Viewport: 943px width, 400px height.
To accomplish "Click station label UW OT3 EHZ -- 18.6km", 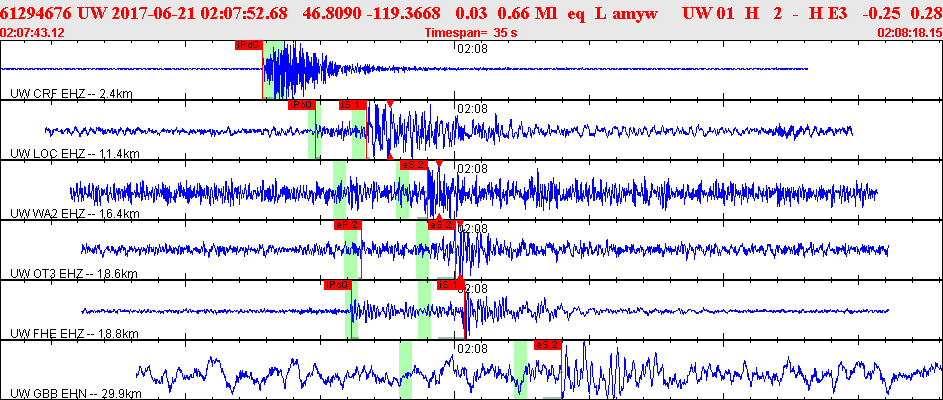I will [x=75, y=274].
